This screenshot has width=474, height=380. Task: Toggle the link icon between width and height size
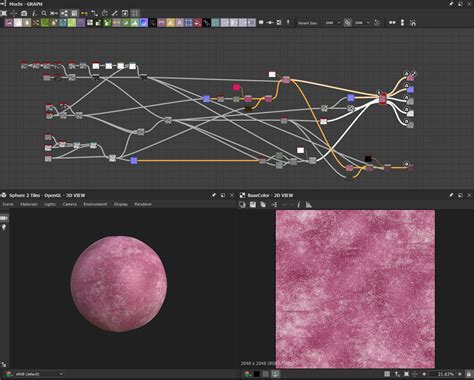click(348, 23)
